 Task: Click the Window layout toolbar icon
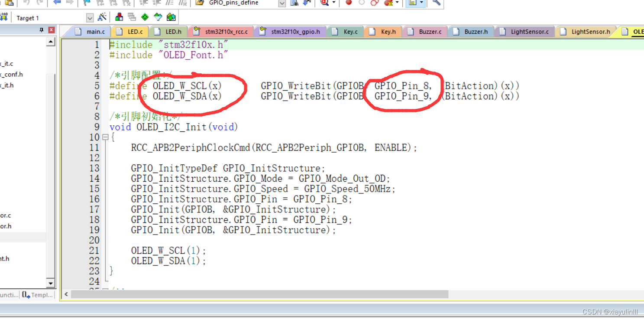coord(412,3)
